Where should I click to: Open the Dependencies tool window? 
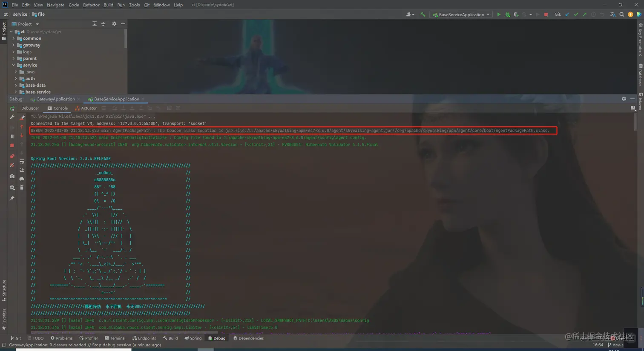click(x=248, y=338)
